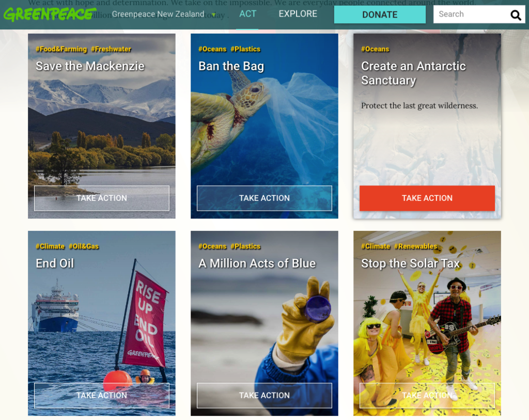The height and width of the screenshot is (420, 529).
Task: Take action on End Oil card
Action: [102, 395]
